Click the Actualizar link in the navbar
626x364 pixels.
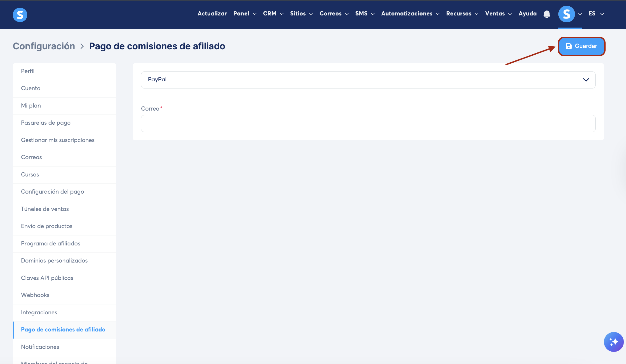[212, 14]
